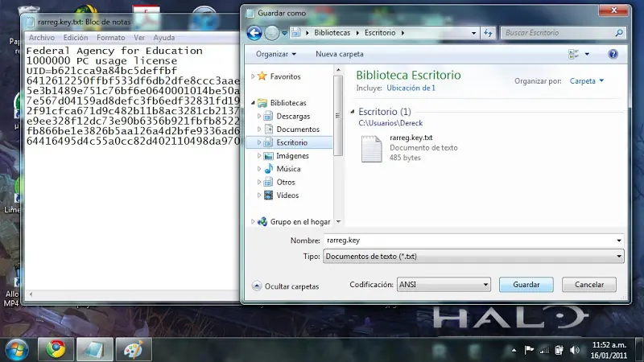Click the volume speaker tray icon
This screenshot has height=362, width=644.
[574, 350]
